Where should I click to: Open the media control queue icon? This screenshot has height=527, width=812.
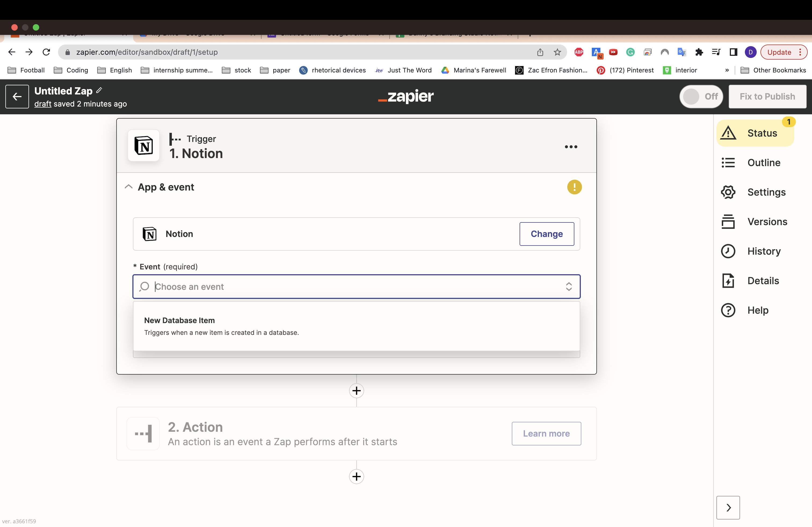coord(716,52)
